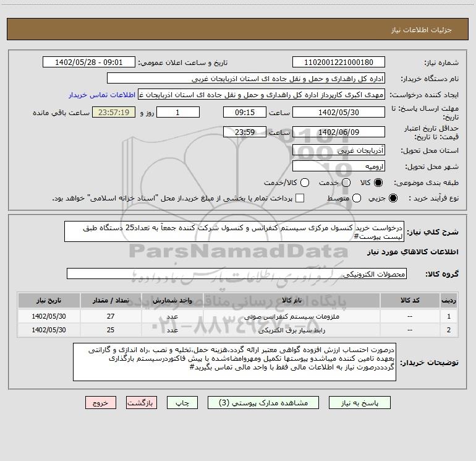
Task: Click the عدد unit cell in row 2
Action: tap(172, 330)
